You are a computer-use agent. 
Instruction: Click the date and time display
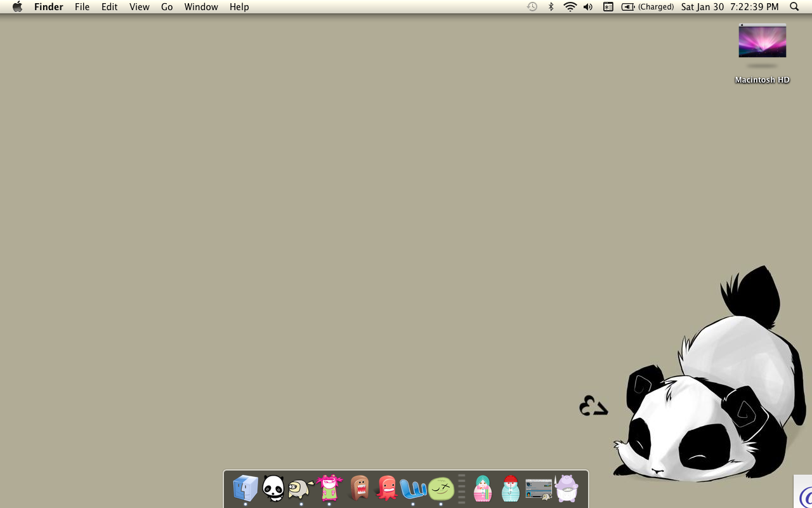click(730, 7)
